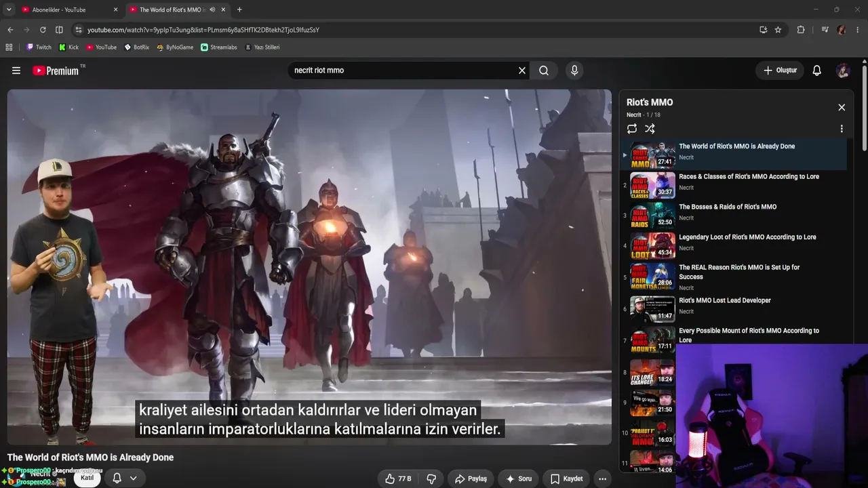
Task: Clear the search box text with X
Action: (522, 70)
